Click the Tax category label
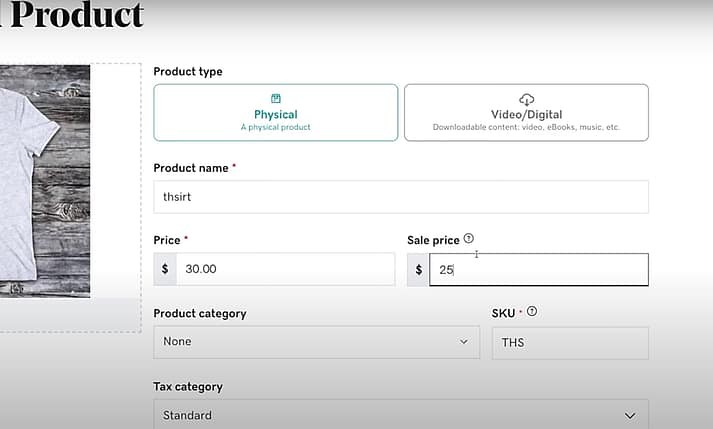713x429 pixels. point(188,387)
